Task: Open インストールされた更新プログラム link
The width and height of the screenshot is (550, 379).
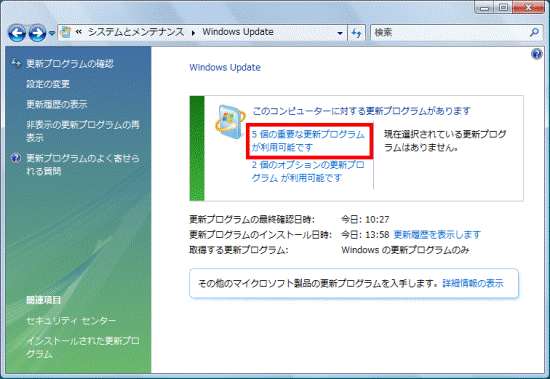Action: 83,347
